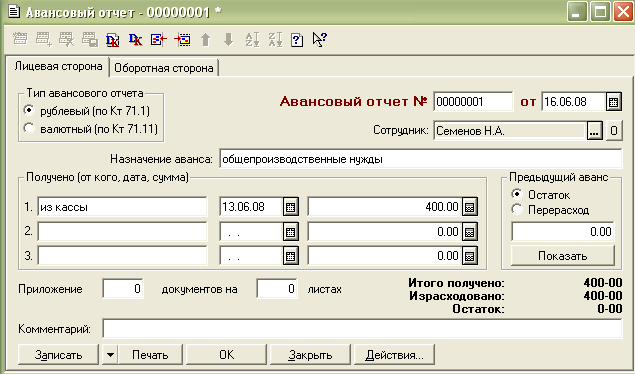Open calculator for row 1 amount 400.00
The width and height of the screenshot is (635, 374).
pyautogui.click(x=469, y=207)
